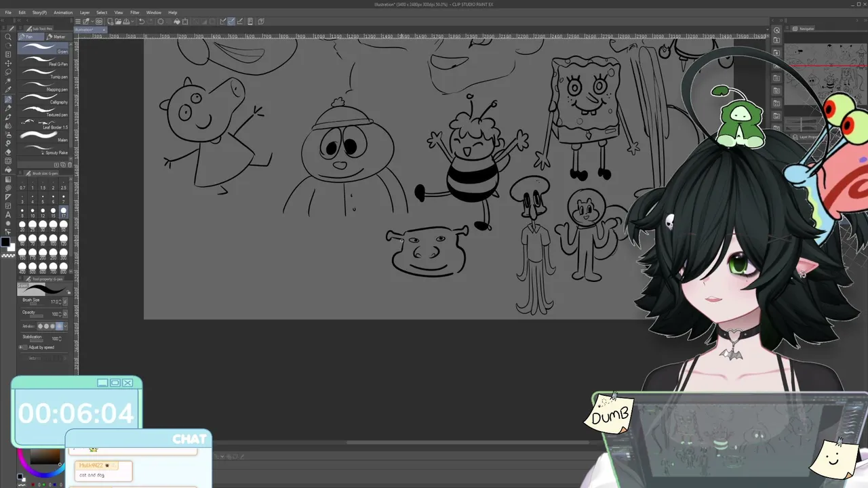The height and width of the screenshot is (488, 868).
Task: Click the Undo arrow icon
Action: click(141, 21)
